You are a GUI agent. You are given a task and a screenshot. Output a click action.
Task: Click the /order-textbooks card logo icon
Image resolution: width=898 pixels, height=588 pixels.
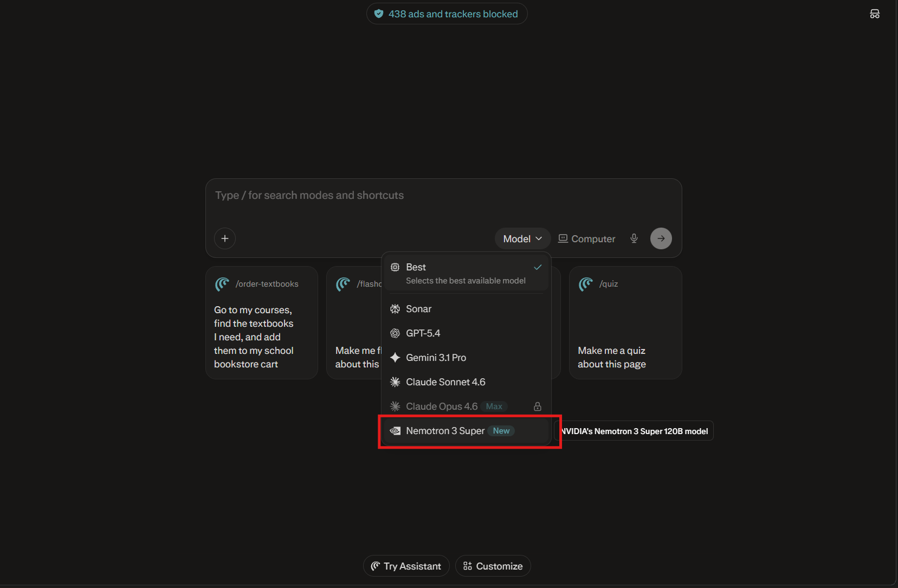[x=222, y=284]
